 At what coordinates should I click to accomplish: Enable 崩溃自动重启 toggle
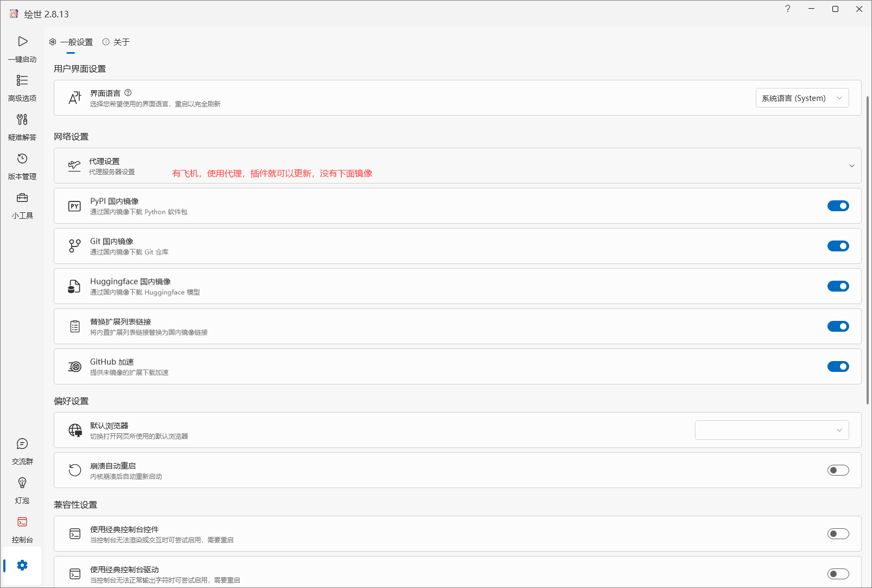click(838, 470)
